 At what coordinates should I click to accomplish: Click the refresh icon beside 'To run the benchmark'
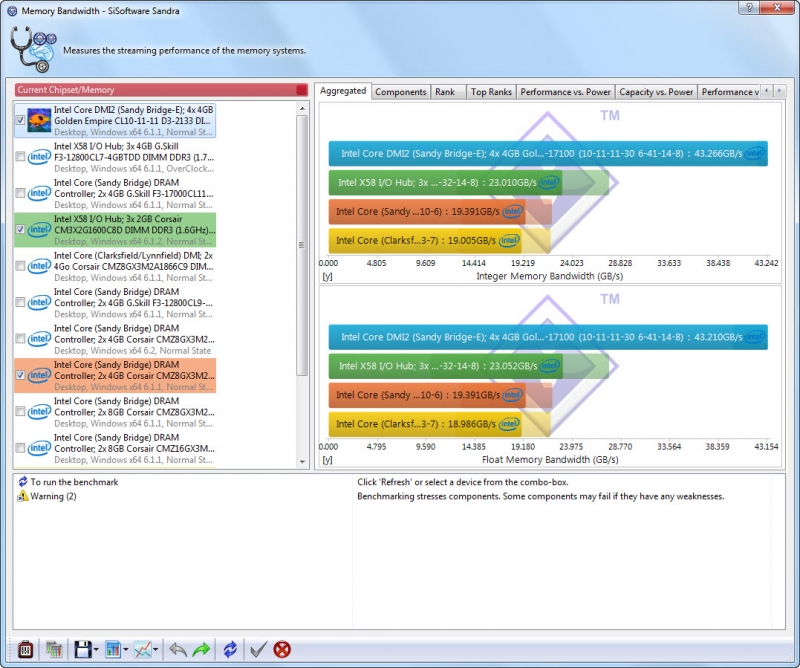click(x=22, y=482)
